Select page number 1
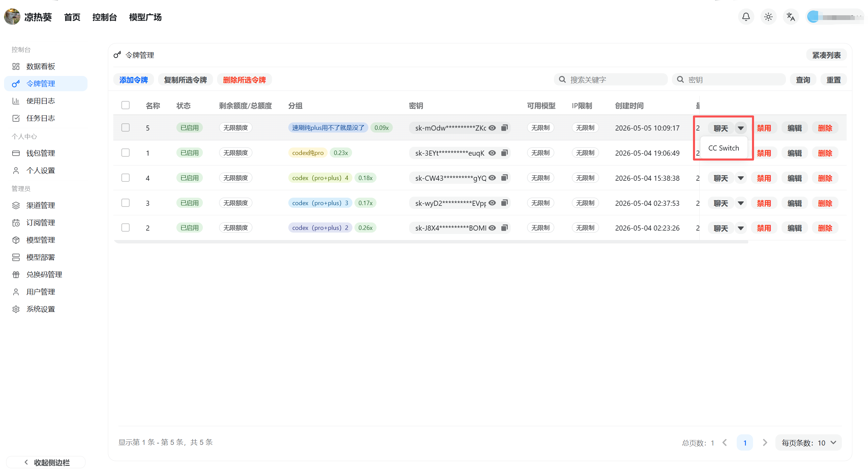This screenshot has width=868, height=474. tap(745, 443)
